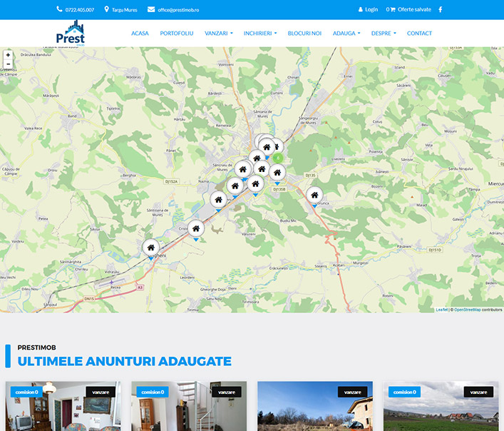This screenshot has height=431, width=504.
Task: Open the PORTOFOLIU page
Action: pyautogui.click(x=177, y=33)
